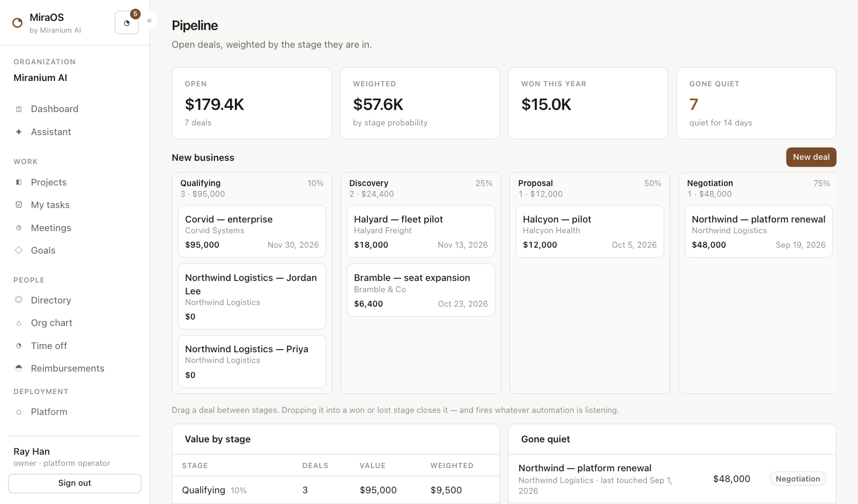Click the Miranium AI organization name
Viewport: 858px width, 504px height.
[x=40, y=78]
